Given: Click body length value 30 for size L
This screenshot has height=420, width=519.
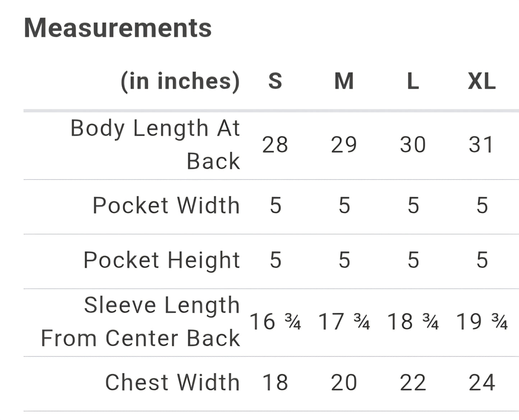Looking at the screenshot, I should point(413,145).
